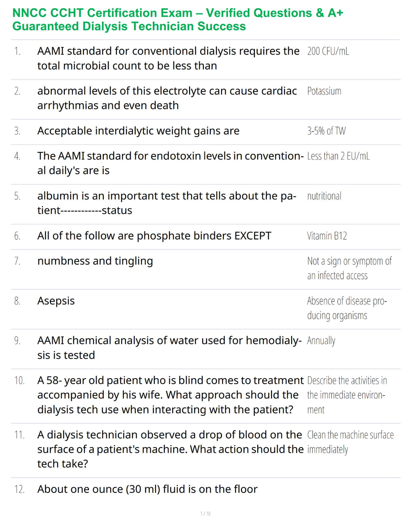Screen dimensions: 411x532
Task: Click 'Acceptable interdialytic weight gains are' question
Action: pos(138,131)
